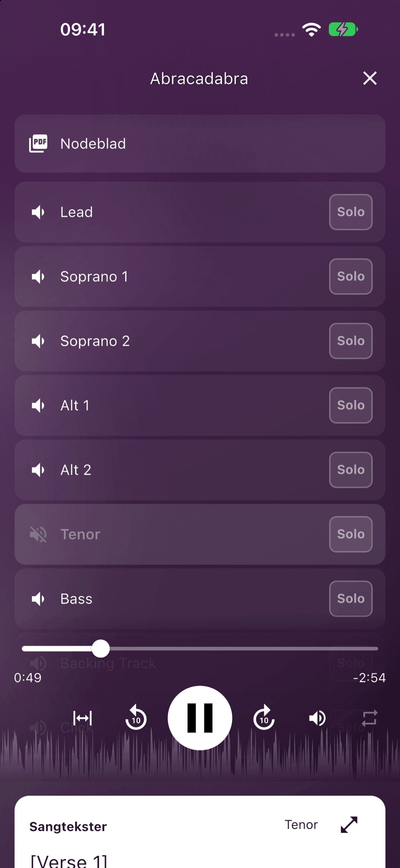Screen dimensions: 400x868
Task: Solo the Bass track
Action: (351, 599)
